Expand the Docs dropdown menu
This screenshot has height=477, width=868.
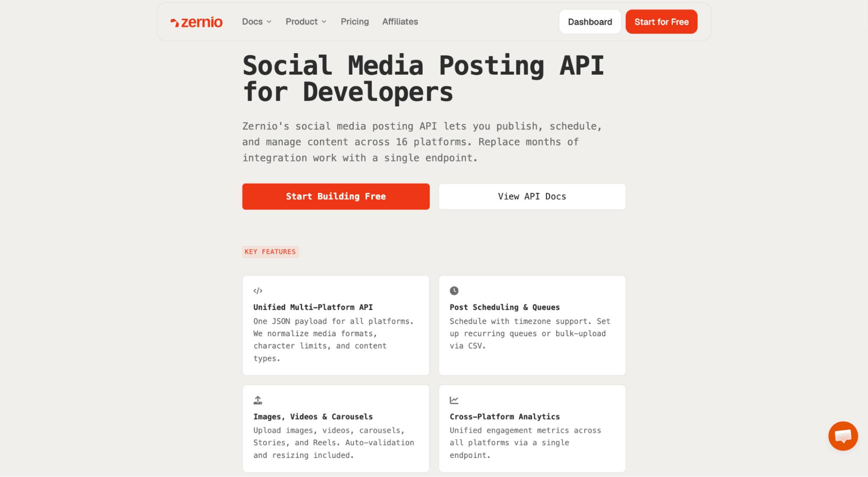[257, 22]
